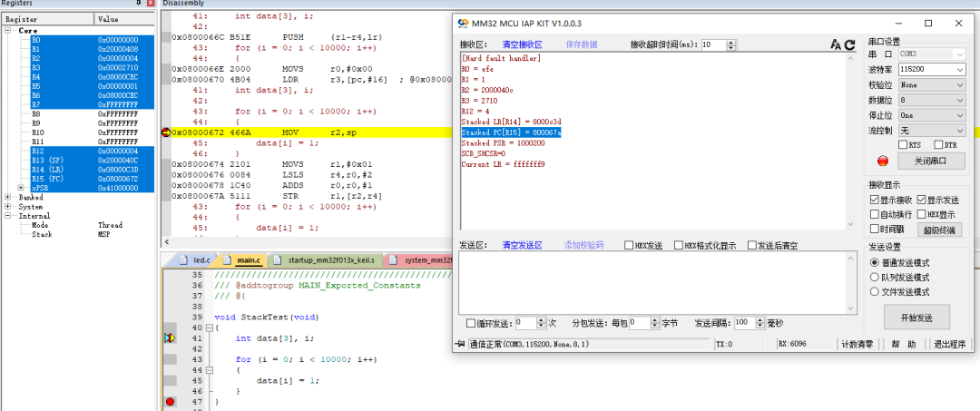
Task: Enable the 自动换行 checkbox
Action: (x=875, y=214)
